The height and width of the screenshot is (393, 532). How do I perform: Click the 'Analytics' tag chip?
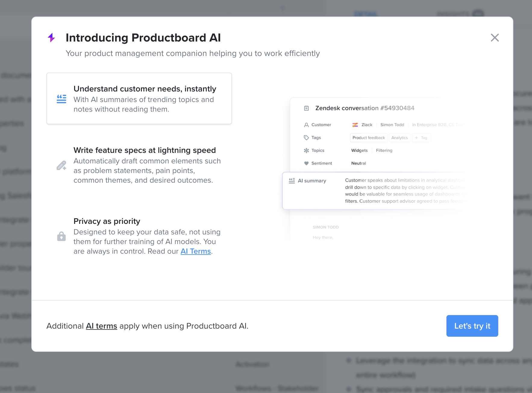(x=399, y=138)
